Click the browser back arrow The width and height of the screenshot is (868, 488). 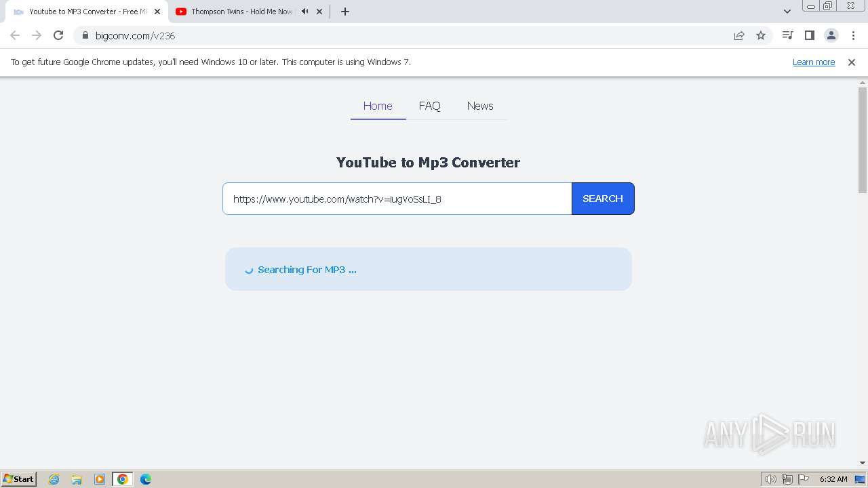15,35
